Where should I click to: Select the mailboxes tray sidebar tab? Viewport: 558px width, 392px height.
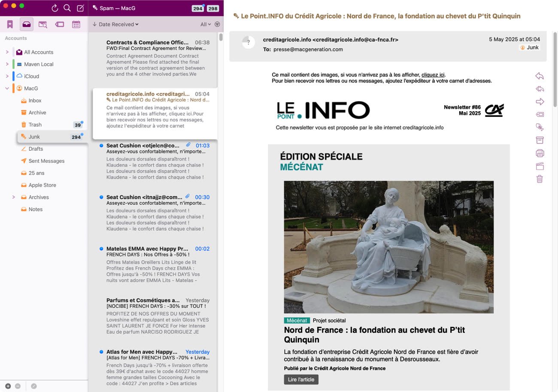(27, 24)
